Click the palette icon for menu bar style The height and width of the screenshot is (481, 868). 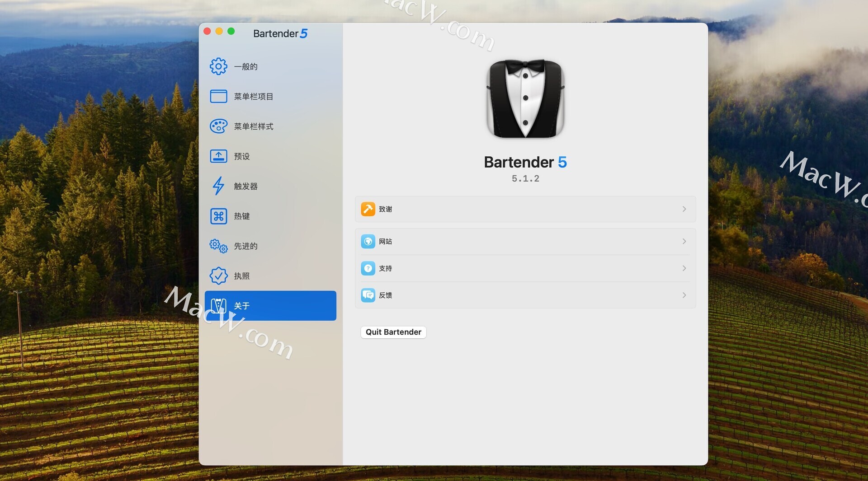point(218,126)
